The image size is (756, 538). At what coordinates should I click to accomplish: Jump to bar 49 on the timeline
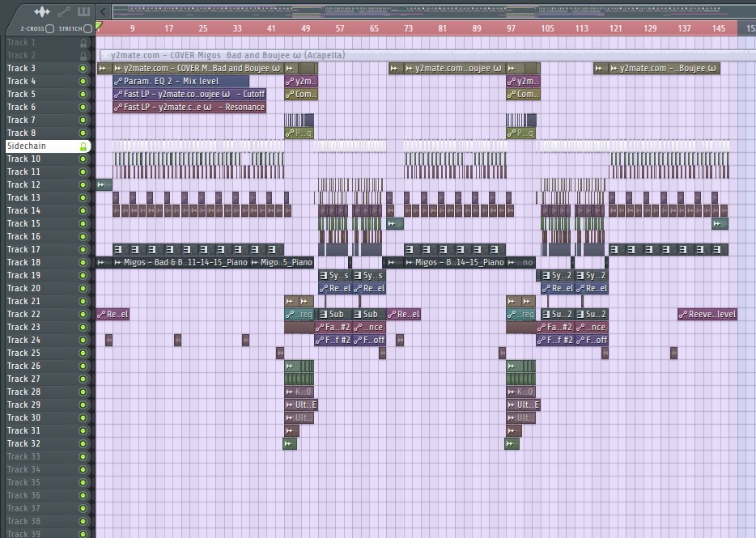pos(306,28)
